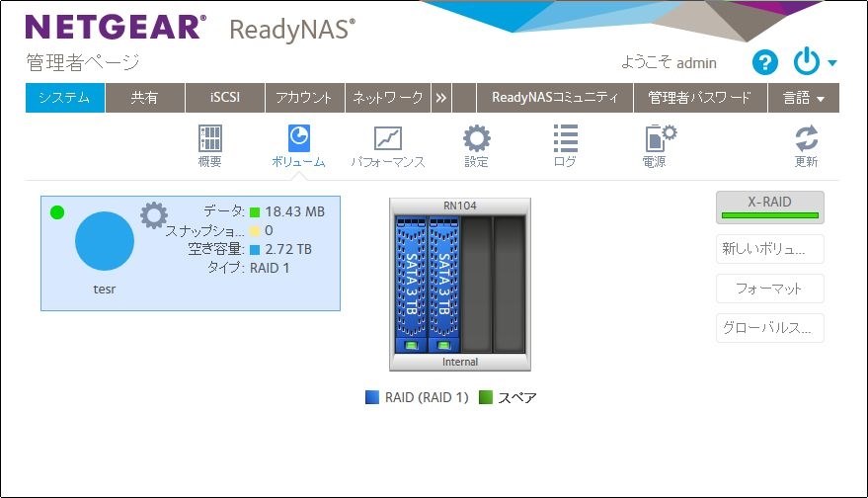The height and width of the screenshot is (498, 868).
Task: Click the Internal chassis label
Action: tap(460, 362)
